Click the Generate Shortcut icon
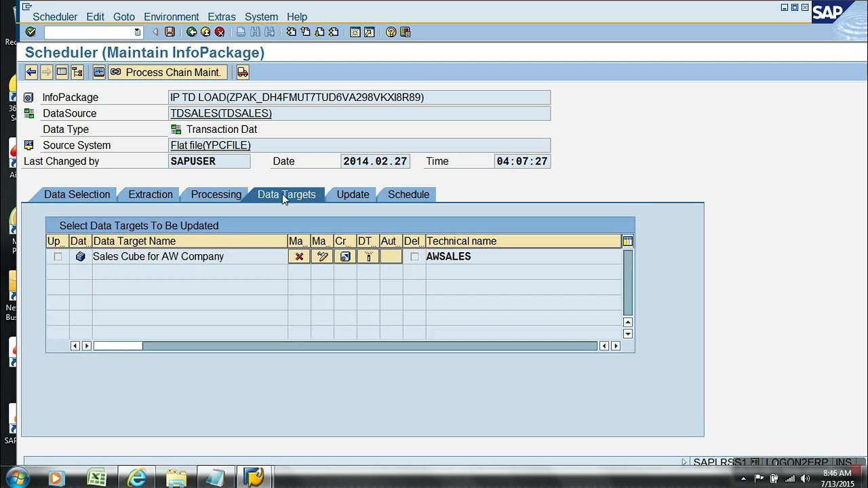 tap(369, 32)
